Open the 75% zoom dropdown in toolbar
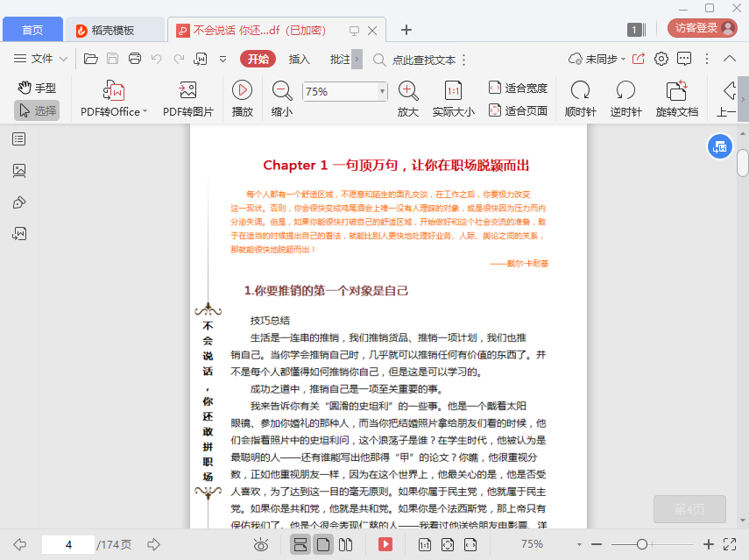The height and width of the screenshot is (560, 749). coord(382,91)
